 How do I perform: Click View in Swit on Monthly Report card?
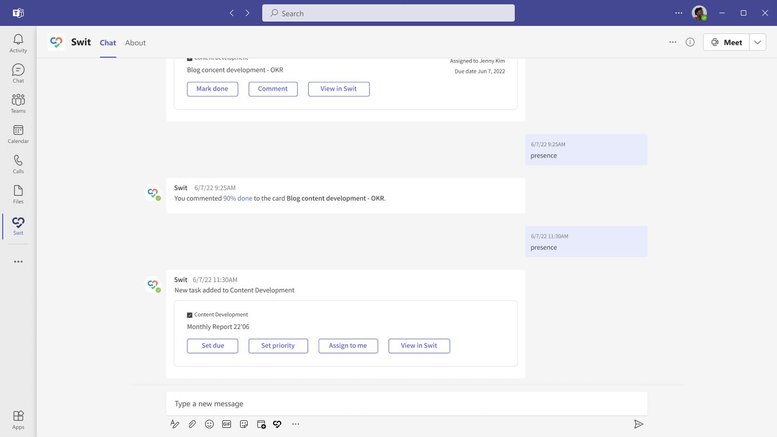point(419,346)
